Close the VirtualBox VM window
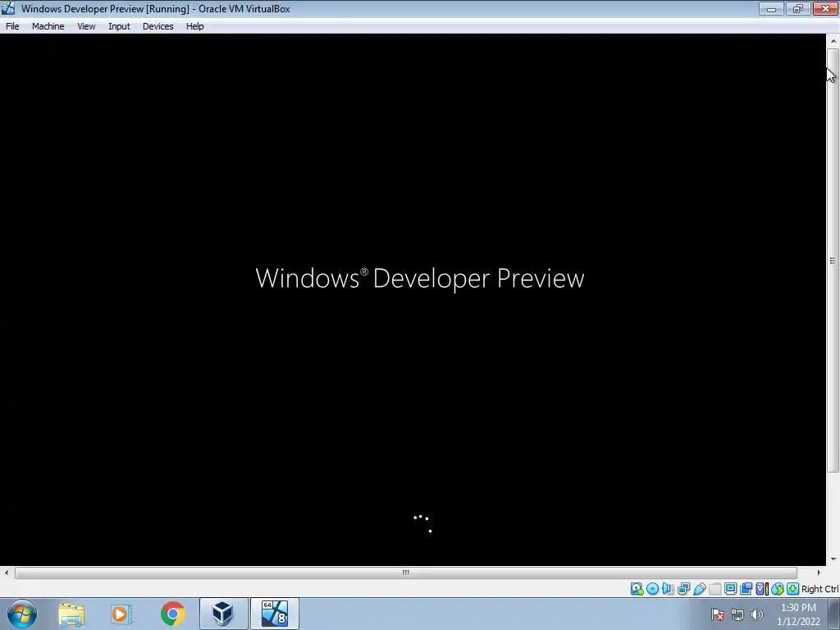 (825, 8)
